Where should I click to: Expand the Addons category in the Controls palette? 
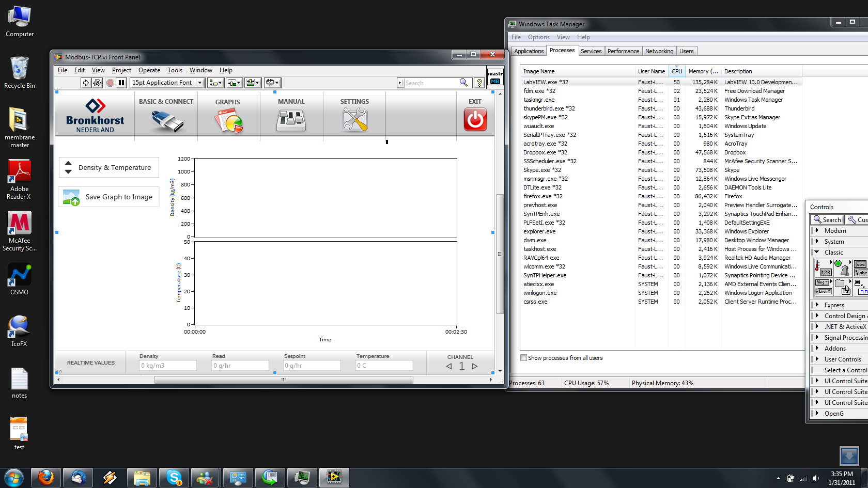coord(817,348)
